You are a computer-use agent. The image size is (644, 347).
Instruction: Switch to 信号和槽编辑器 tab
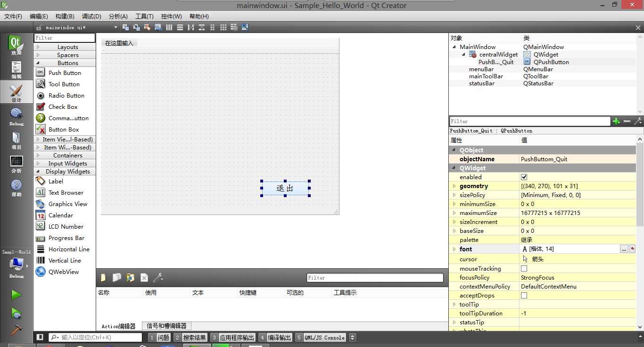[x=167, y=326]
